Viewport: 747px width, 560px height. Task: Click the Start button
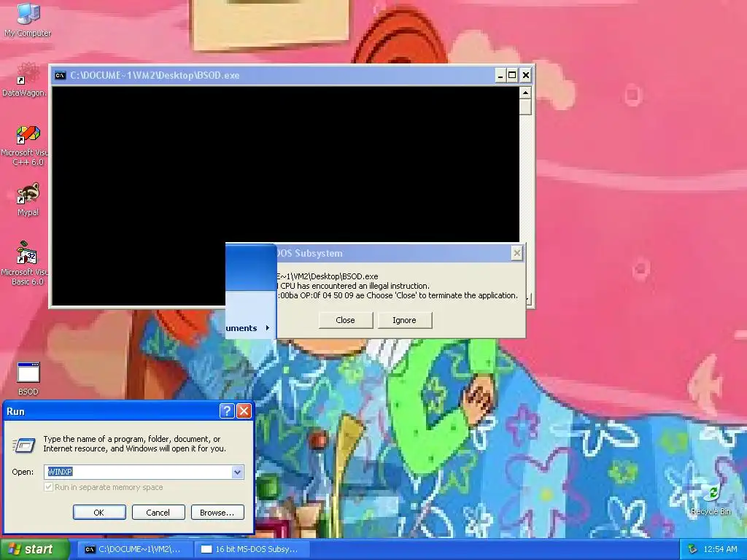point(34,549)
